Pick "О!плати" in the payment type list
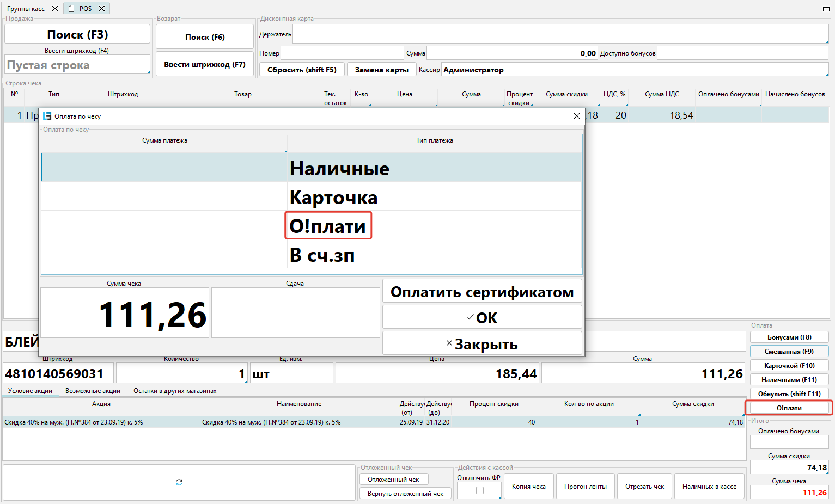This screenshot has height=504, width=835. [x=328, y=226]
